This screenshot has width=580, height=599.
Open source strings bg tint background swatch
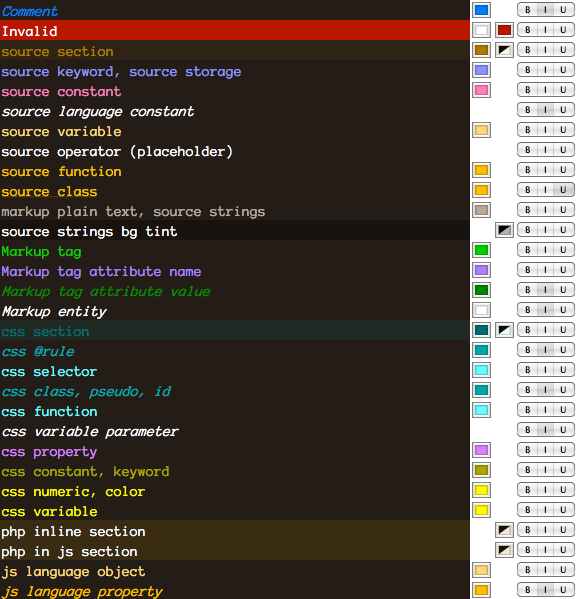(504, 230)
